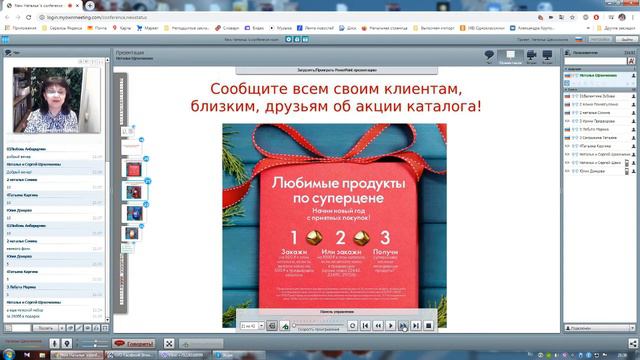640x360 pixels.
Task: Reload the browser page
Action: [29, 17]
